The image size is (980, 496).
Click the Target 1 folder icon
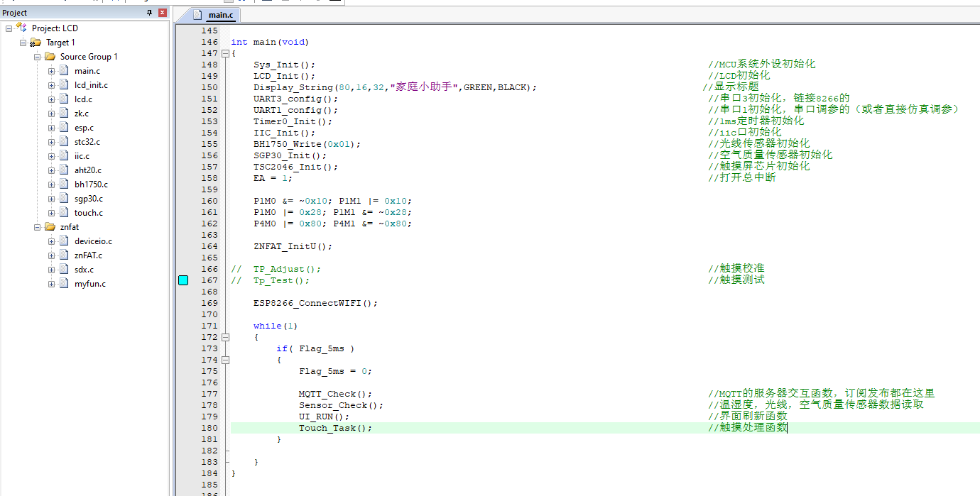point(36,43)
